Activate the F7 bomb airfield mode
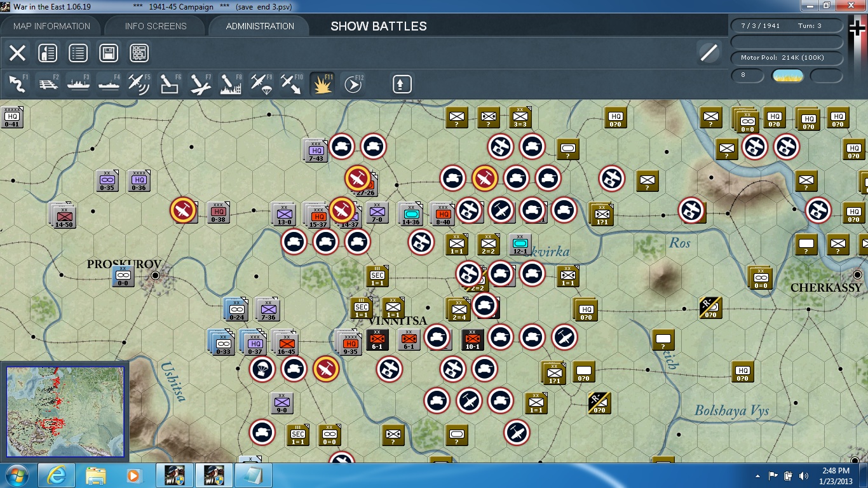This screenshot has height=488, width=868. [x=200, y=84]
